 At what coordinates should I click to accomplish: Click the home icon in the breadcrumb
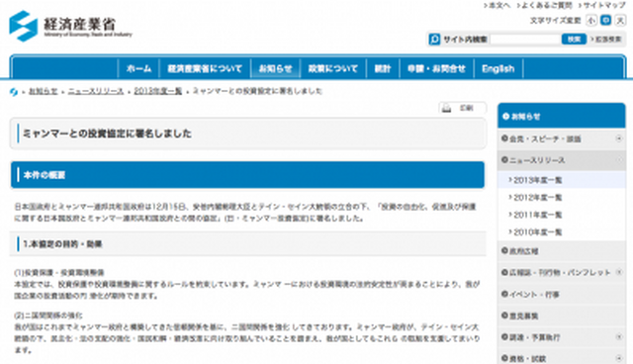[14, 92]
